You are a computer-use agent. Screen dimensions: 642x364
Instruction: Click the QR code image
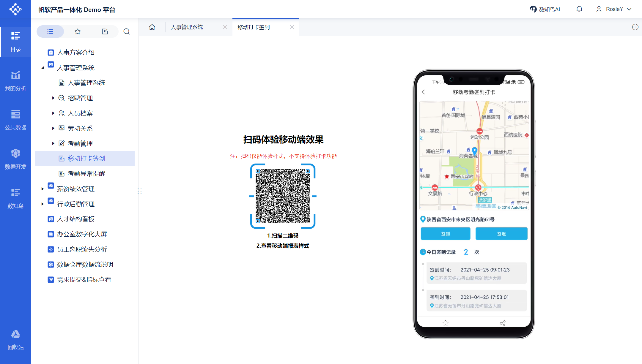[x=282, y=196]
